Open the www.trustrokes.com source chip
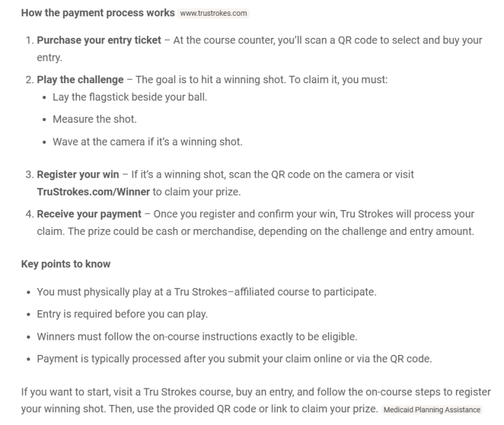This screenshot has width=504, height=425. pos(213,13)
